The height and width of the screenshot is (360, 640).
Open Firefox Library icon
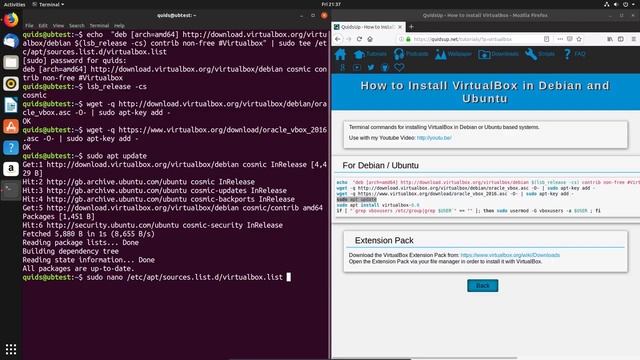[x=610, y=39]
